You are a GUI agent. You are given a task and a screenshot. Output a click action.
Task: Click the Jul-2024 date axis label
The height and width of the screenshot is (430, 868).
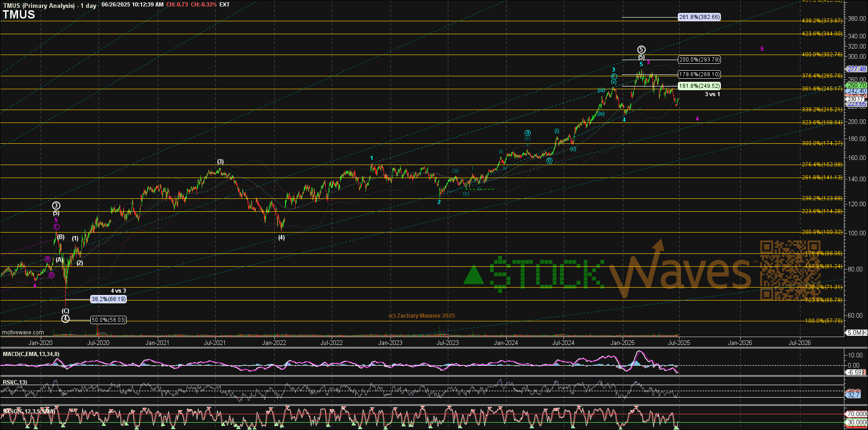(563, 343)
